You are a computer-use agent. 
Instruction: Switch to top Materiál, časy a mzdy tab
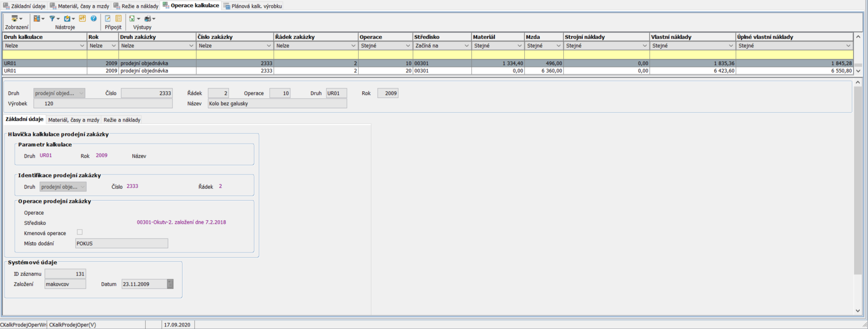80,6
